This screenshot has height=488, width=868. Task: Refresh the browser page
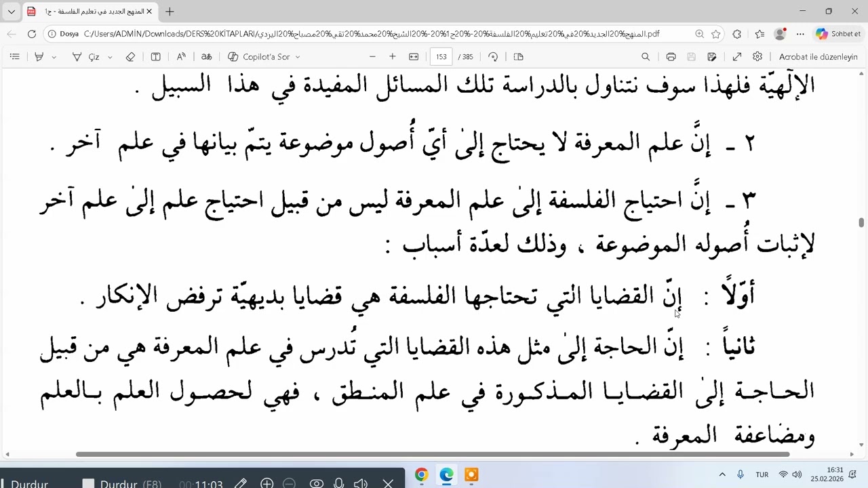point(32,34)
